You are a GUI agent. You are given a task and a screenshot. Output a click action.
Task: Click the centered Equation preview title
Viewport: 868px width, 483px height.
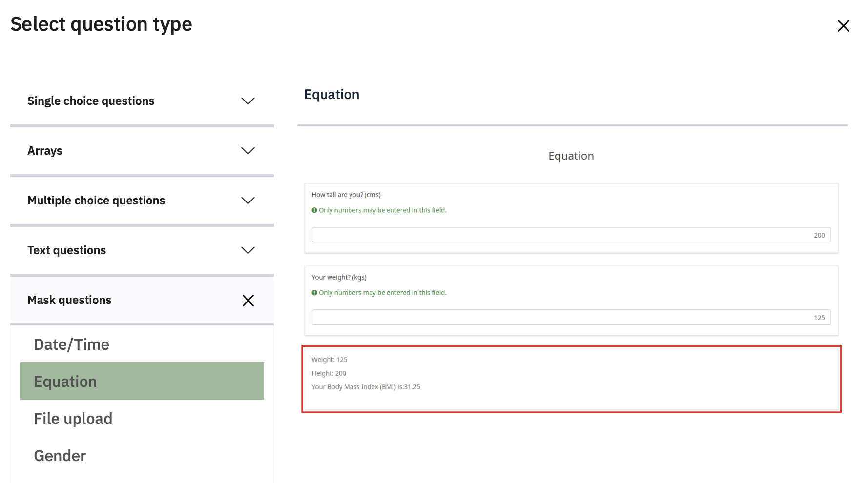pos(571,156)
